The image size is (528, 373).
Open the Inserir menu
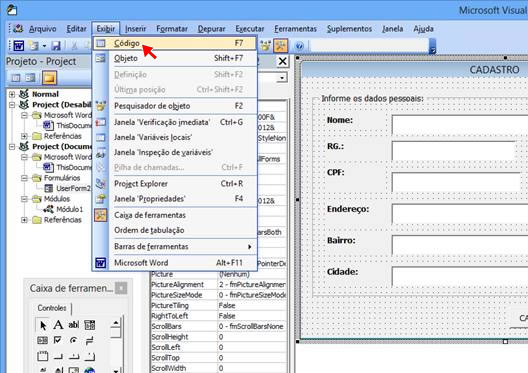tap(136, 29)
